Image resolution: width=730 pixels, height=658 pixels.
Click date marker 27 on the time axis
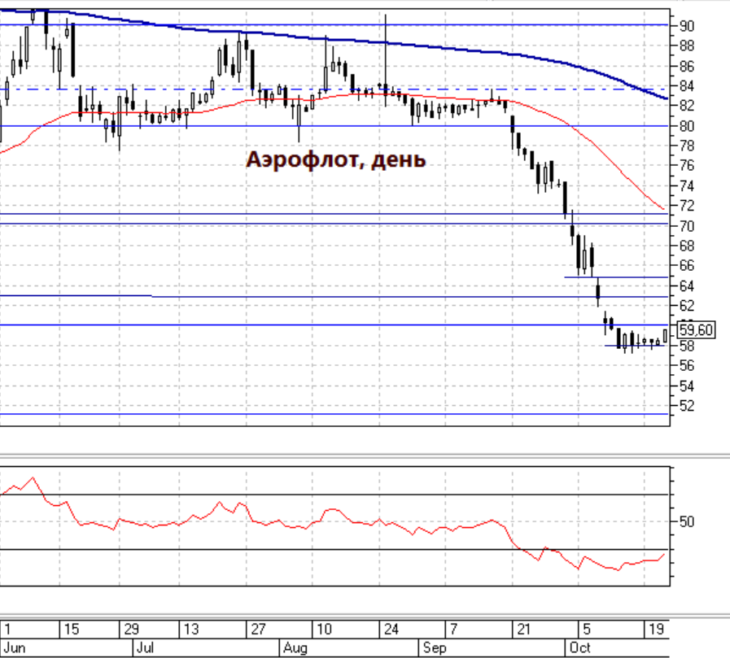[258, 630]
